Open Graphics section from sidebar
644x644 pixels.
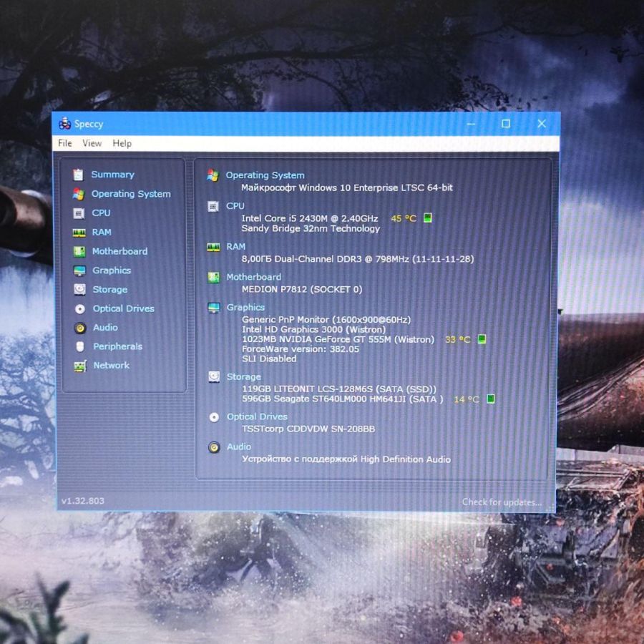point(112,270)
